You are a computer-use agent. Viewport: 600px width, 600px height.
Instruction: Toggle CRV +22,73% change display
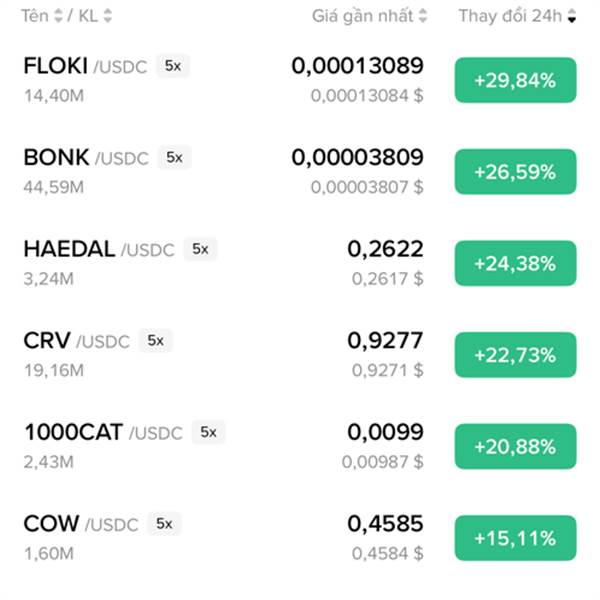(515, 355)
